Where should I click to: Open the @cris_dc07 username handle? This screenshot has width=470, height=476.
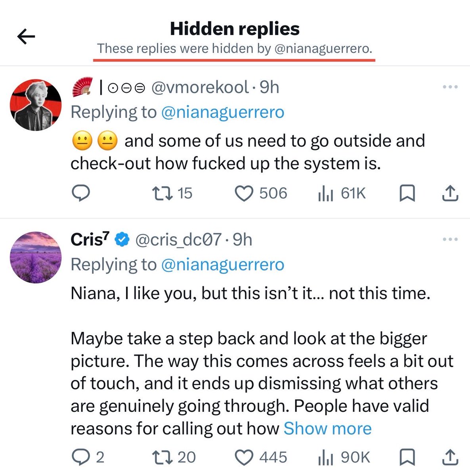click(x=178, y=240)
